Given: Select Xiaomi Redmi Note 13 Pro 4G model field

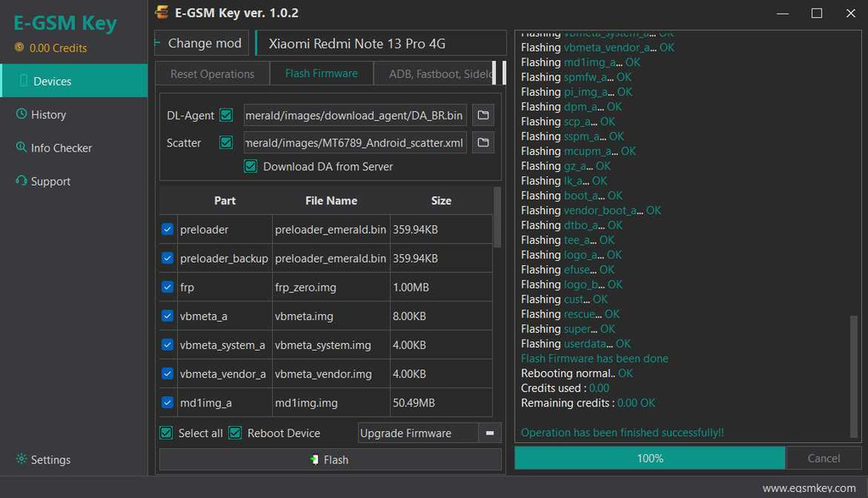Looking at the screenshot, I should tap(381, 44).
